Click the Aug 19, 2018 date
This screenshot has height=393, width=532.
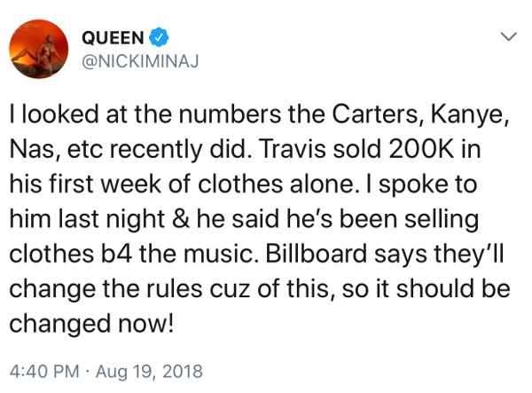tap(149, 371)
